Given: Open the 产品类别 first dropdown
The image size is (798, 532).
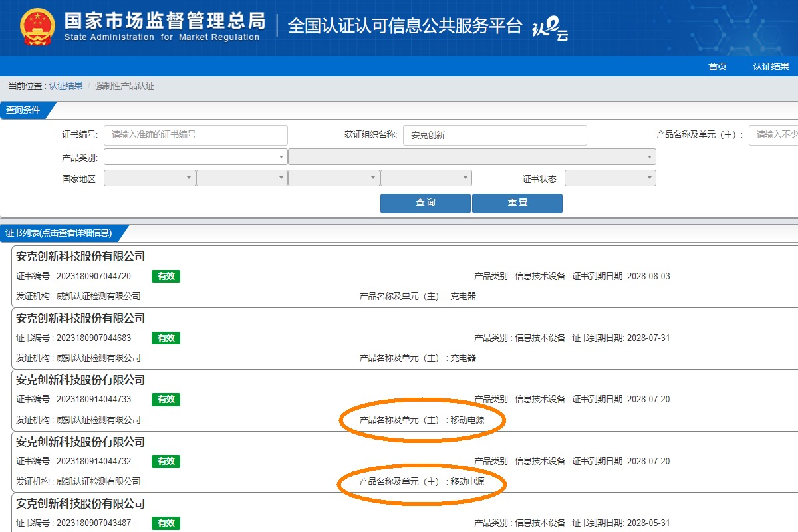Looking at the screenshot, I should point(196,157).
